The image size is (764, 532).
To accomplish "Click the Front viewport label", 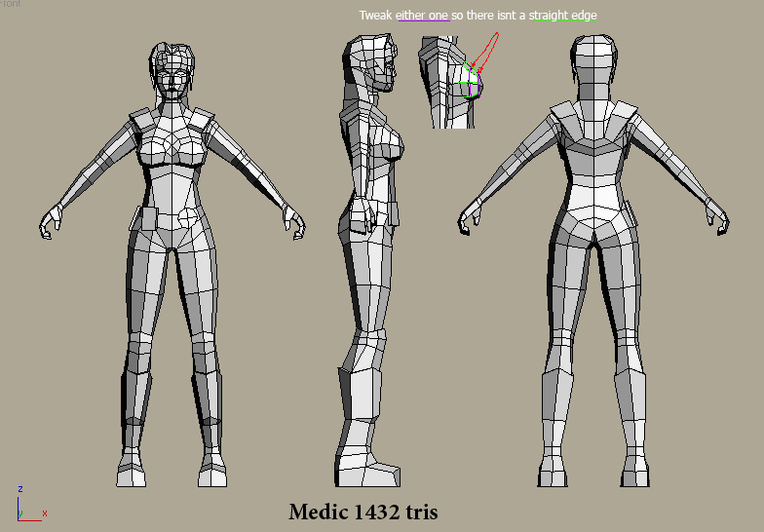I will pos(10,4).
